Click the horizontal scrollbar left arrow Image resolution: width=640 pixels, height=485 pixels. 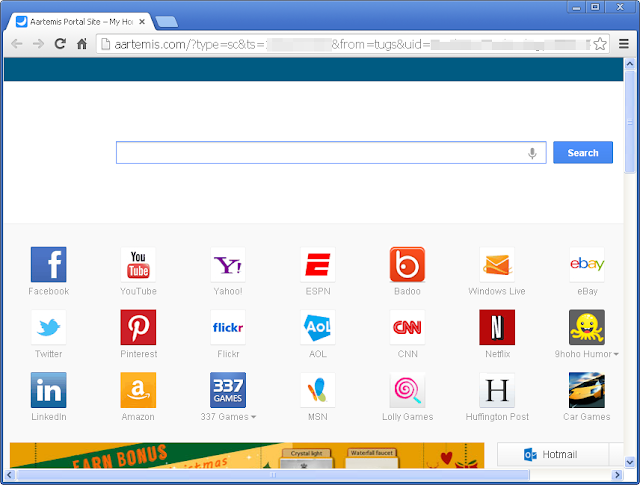coord(9,475)
